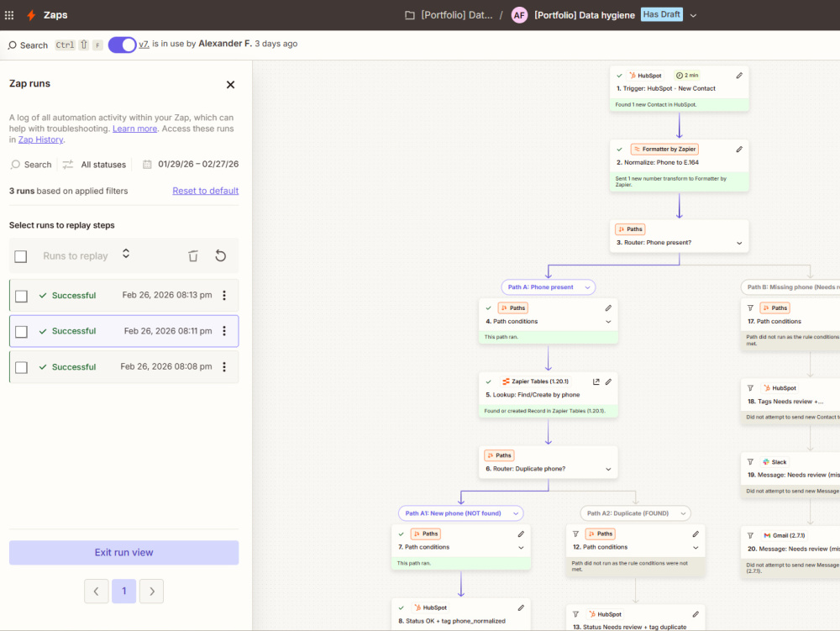Click Gmail (2.7.1) badge on step 20
Screen dimensions: 840x631
tap(785, 535)
